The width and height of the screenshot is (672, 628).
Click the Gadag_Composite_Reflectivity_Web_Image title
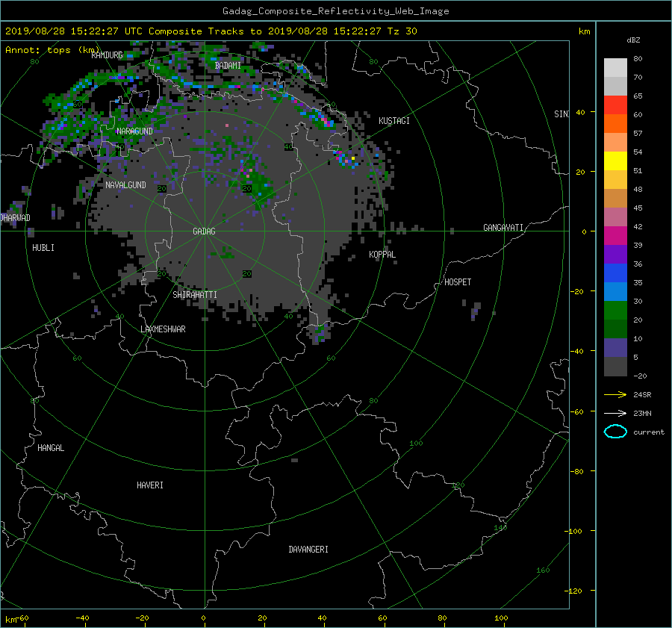click(335, 11)
